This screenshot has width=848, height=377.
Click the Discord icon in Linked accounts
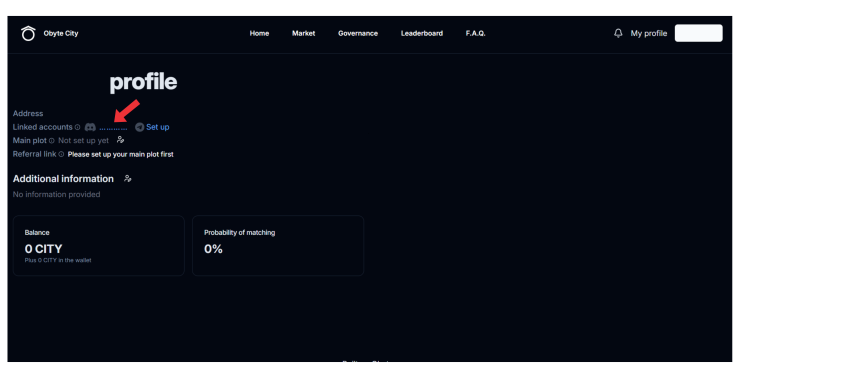click(90, 127)
